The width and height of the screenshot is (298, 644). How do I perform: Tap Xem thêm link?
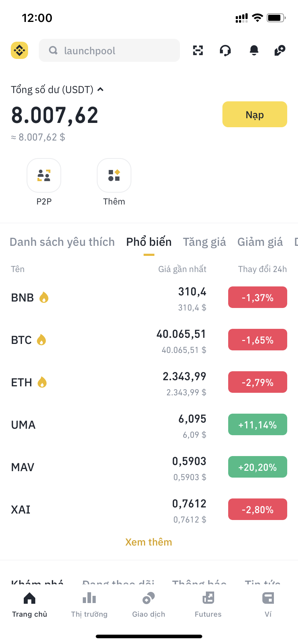(x=149, y=542)
